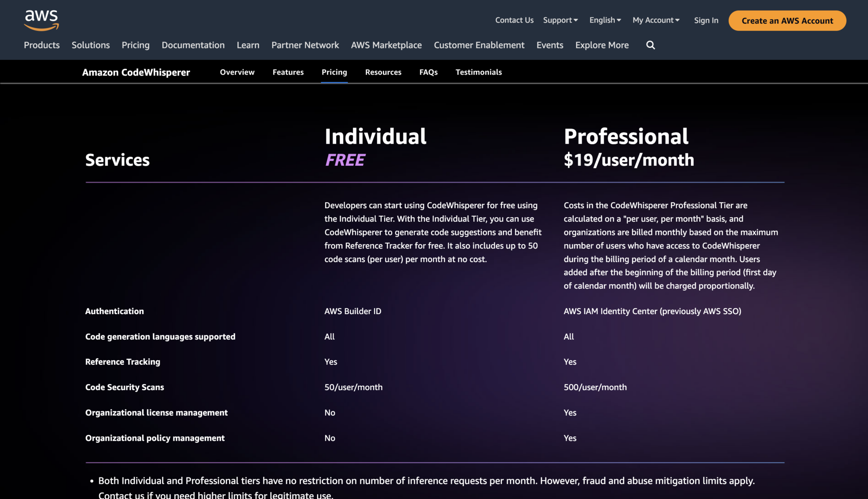
Task: Click AWS Marketplace navigation item
Action: pyautogui.click(x=386, y=45)
